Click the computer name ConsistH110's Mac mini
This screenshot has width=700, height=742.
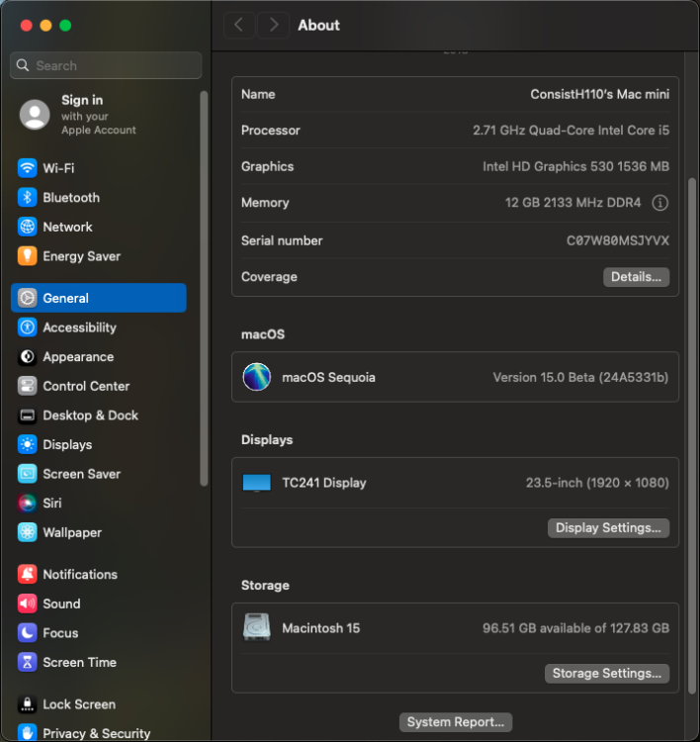point(600,94)
